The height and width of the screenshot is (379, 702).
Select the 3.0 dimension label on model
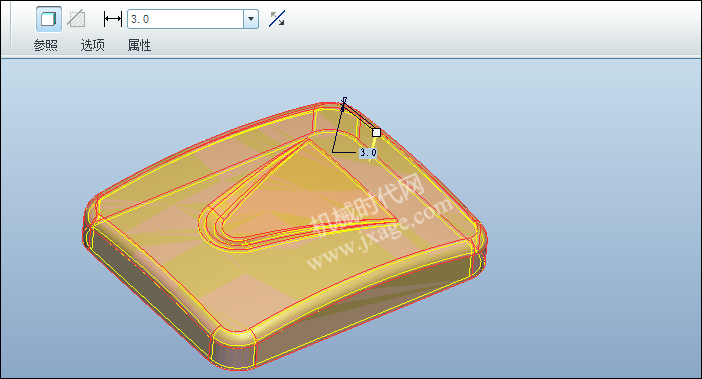pyautogui.click(x=368, y=153)
